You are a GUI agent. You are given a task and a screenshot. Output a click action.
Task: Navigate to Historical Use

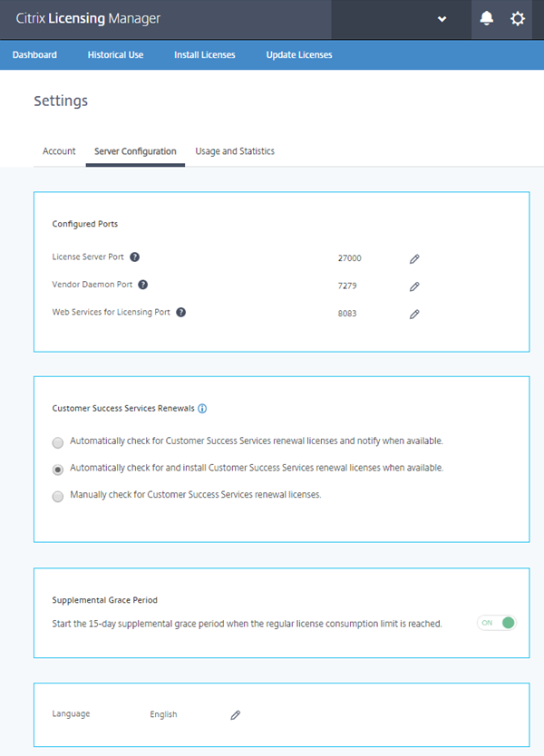pos(115,55)
